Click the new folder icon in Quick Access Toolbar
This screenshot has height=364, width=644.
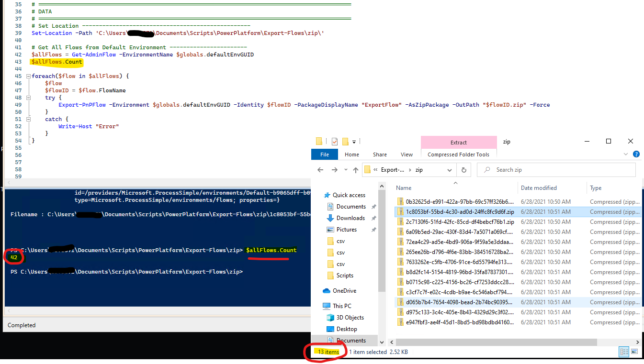pyautogui.click(x=346, y=141)
